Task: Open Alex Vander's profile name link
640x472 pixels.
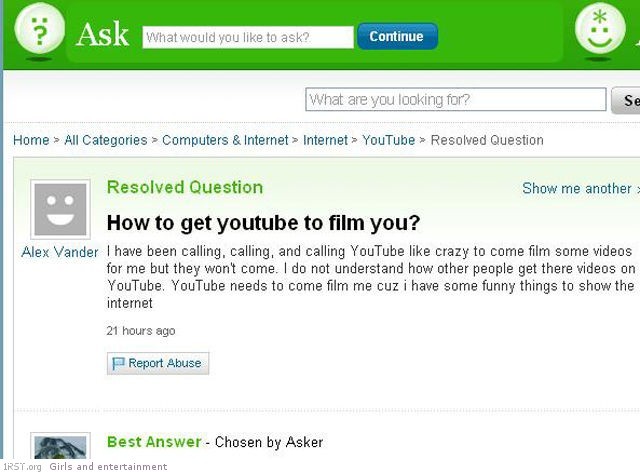Action: [60, 252]
